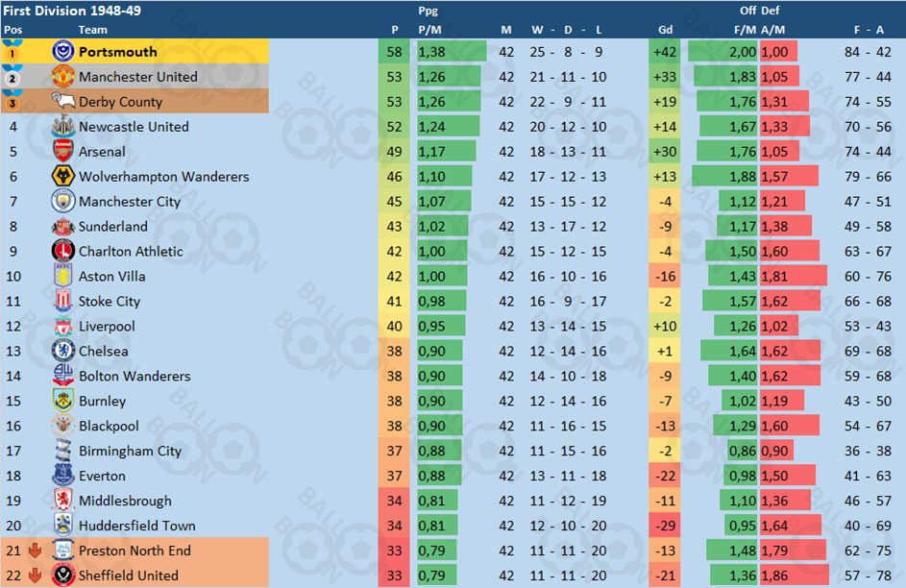Viewport: 906px width, 588px height.
Task: Click the Chelsea club crest
Action: pyautogui.click(x=63, y=351)
